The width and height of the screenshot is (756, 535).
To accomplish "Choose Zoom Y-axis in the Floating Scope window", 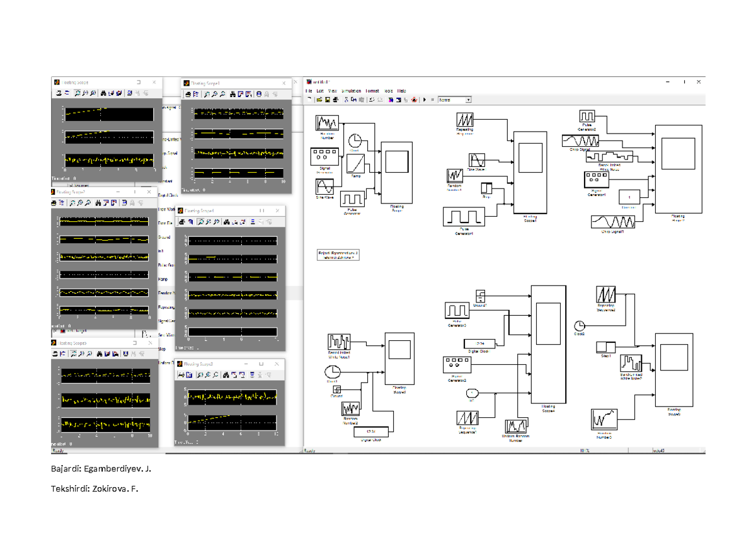I will [93, 93].
